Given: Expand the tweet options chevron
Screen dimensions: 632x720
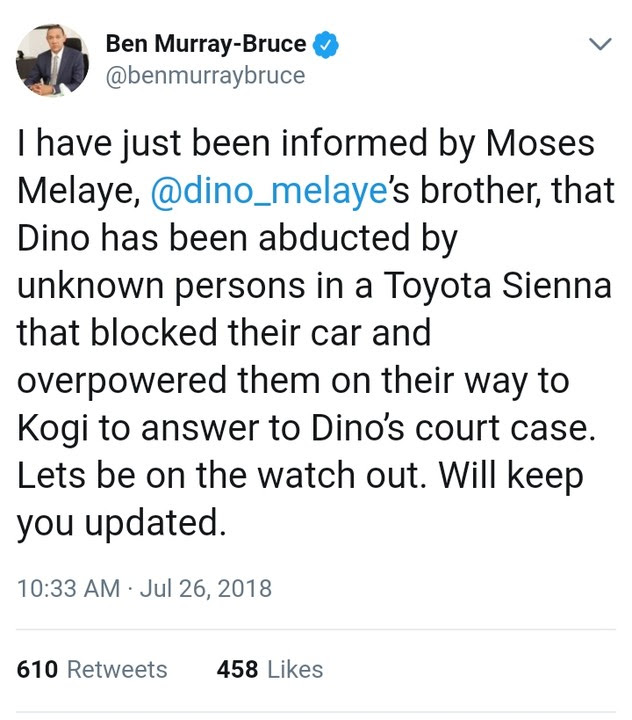Looking at the screenshot, I should (x=600, y=44).
